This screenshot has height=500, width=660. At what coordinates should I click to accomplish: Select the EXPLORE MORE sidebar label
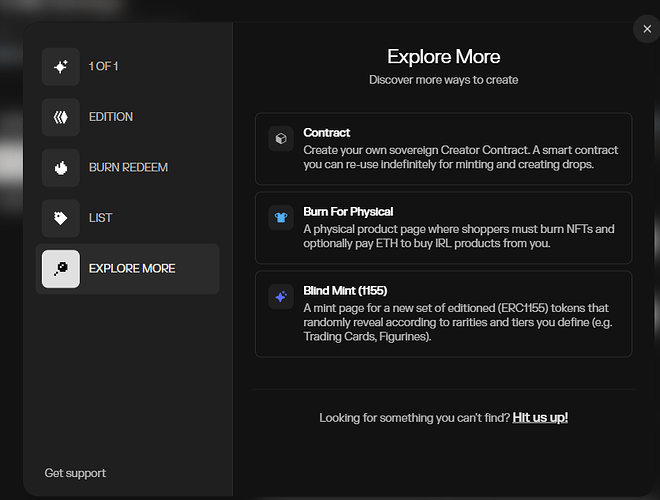[x=131, y=268]
